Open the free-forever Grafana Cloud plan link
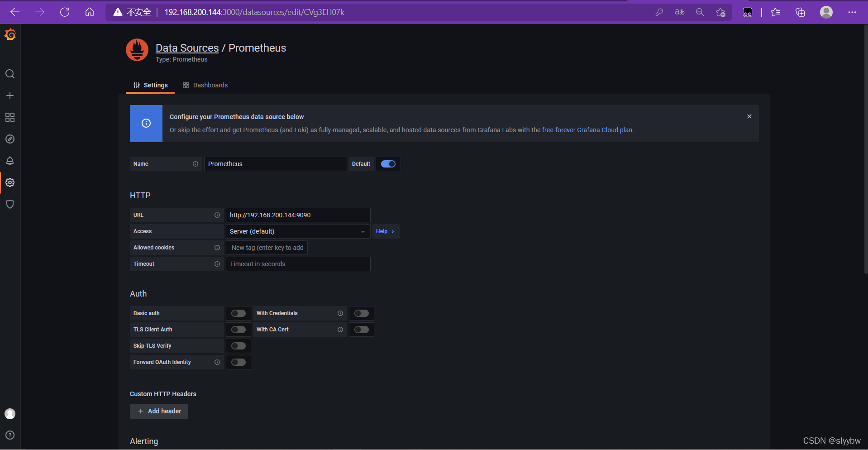Screen dimensions: 868x450 587,130
